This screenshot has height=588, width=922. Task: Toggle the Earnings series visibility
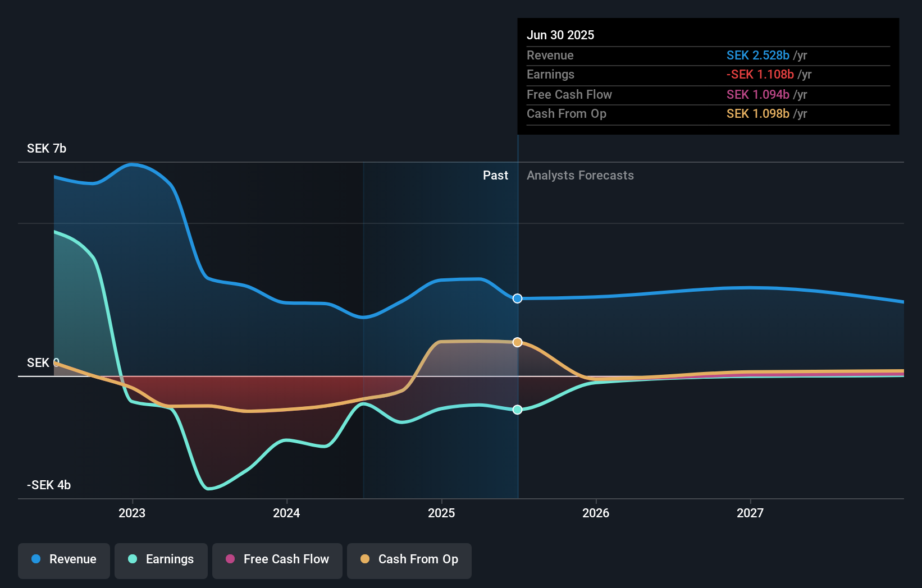pos(161,559)
